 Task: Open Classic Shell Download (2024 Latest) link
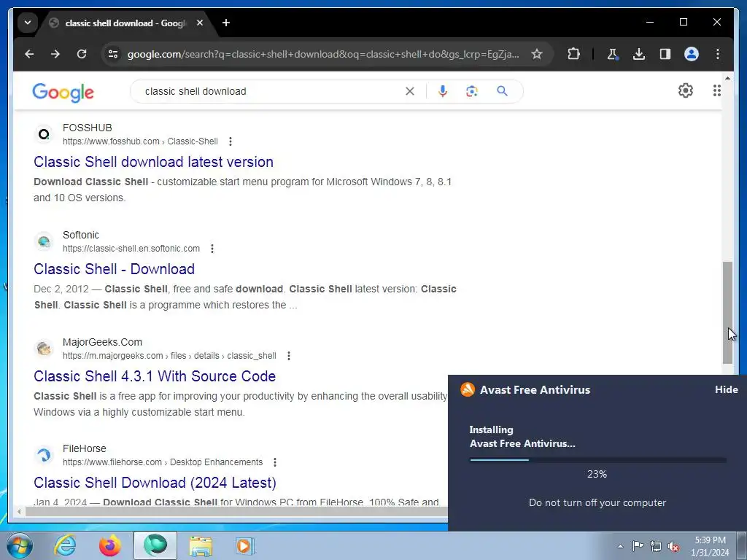pos(155,483)
